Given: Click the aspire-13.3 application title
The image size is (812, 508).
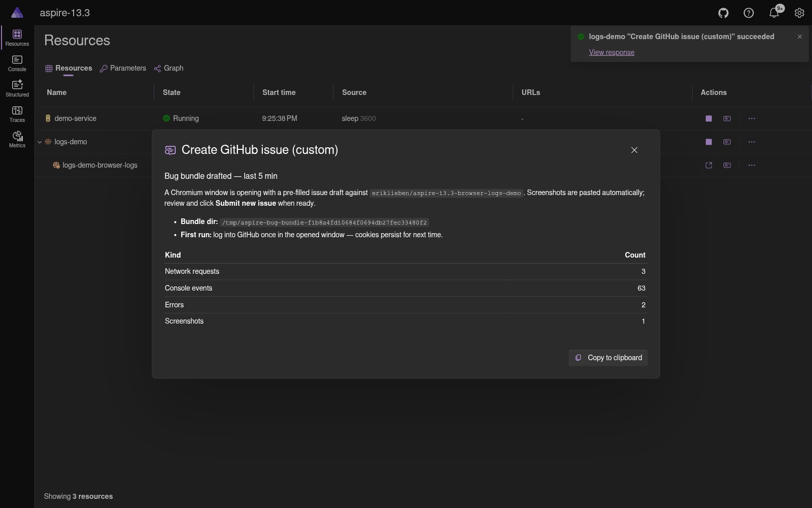Looking at the screenshot, I should pyautogui.click(x=65, y=13).
